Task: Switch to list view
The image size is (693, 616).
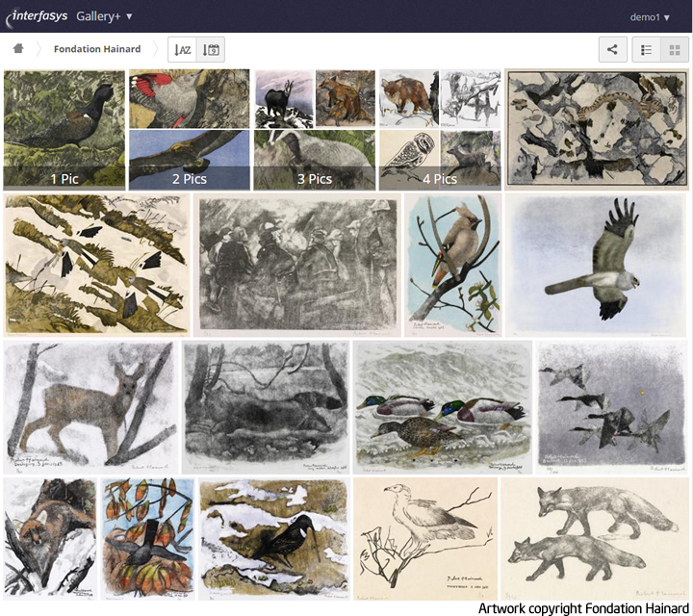Action: pos(646,49)
